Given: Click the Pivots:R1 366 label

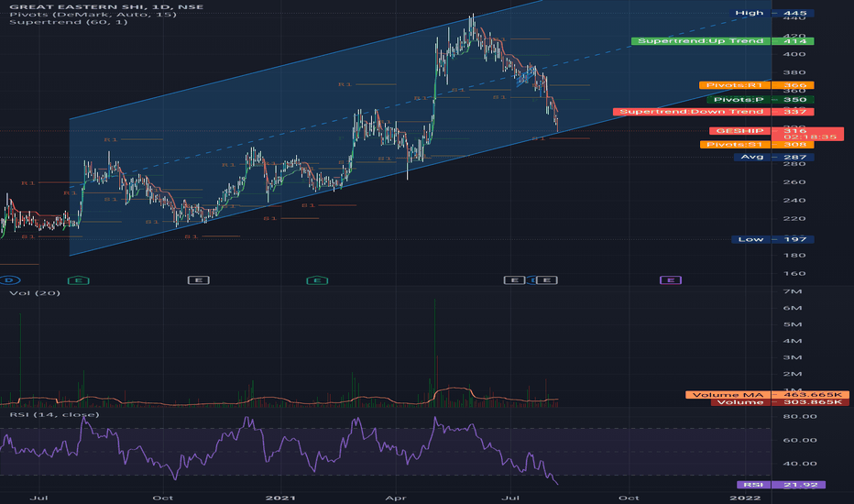Looking at the screenshot, I should pos(757,85).
